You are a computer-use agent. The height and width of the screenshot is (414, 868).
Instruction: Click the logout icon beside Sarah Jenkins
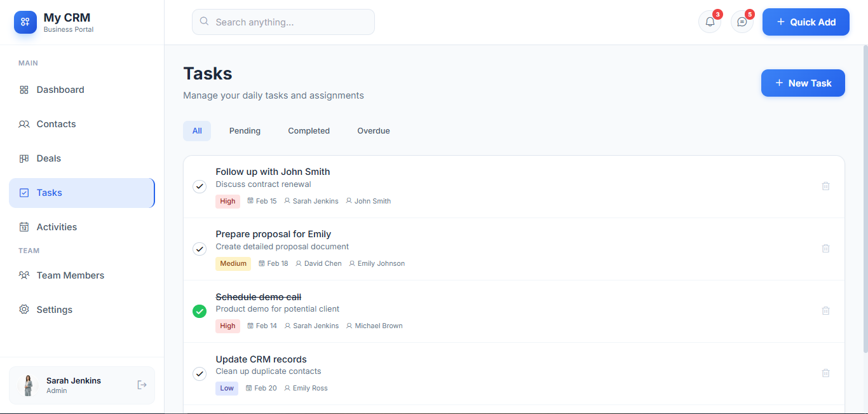[142, 385]
